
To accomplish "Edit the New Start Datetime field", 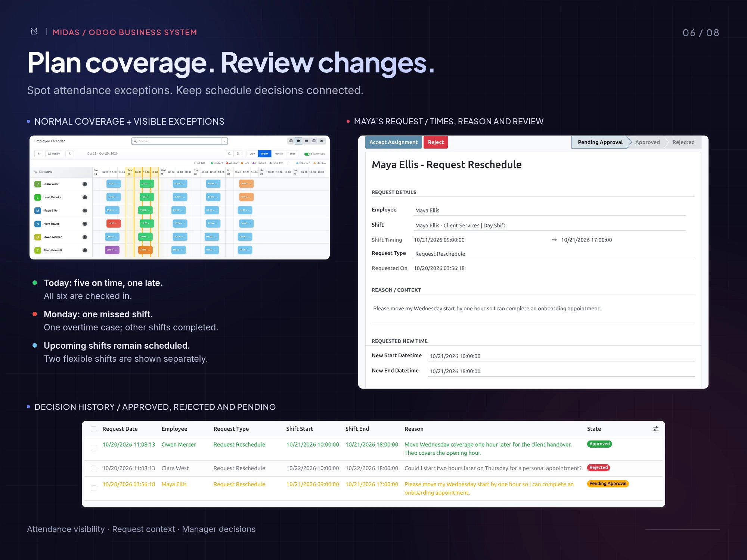I will coord(561,356).
